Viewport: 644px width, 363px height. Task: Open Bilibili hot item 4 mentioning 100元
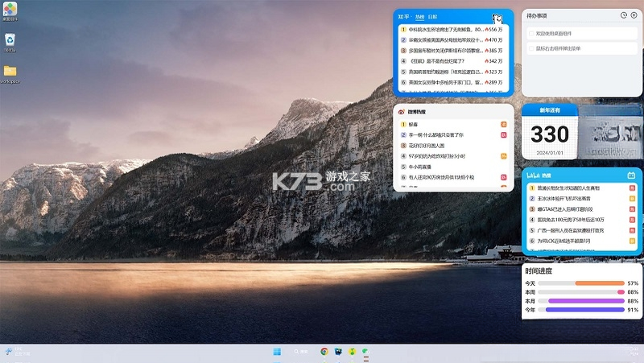582,220
